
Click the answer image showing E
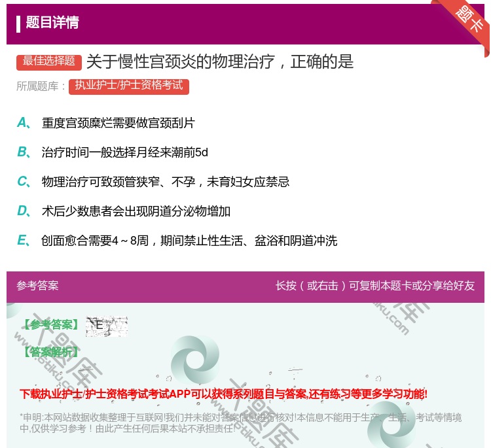(x=107, y=326)
